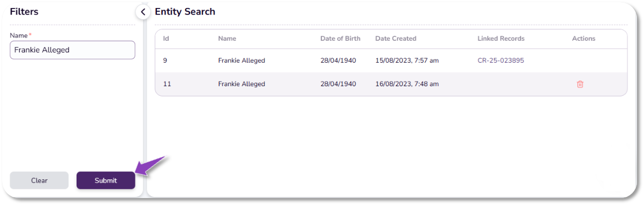This screenshot has width=644, height=205.
Task: Collapse the Filters panel with chevron
Action: 142,12
